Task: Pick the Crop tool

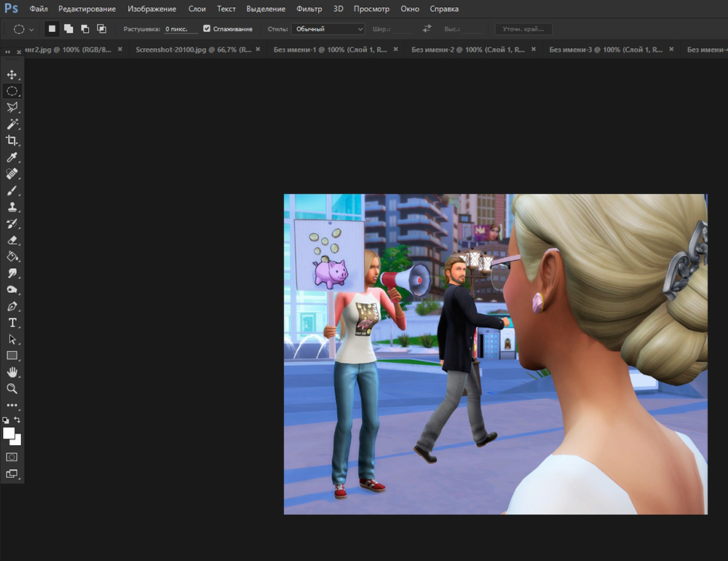Action: coord(12,141)
